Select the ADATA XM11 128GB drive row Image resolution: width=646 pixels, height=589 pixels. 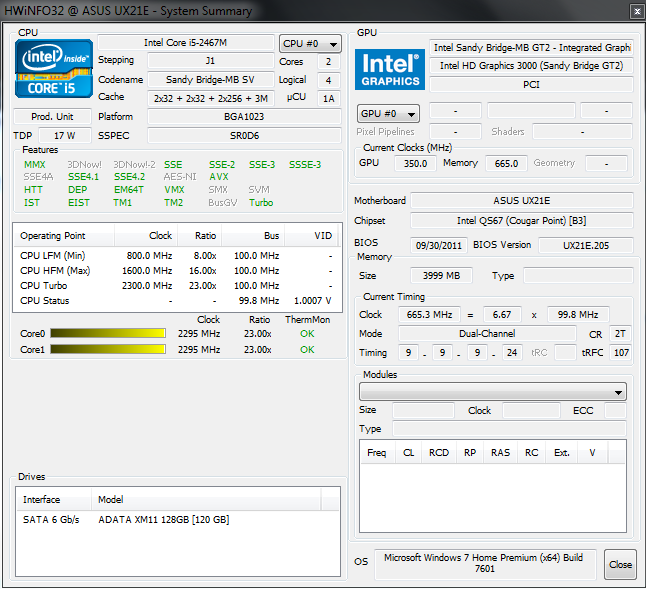(178, 520)
